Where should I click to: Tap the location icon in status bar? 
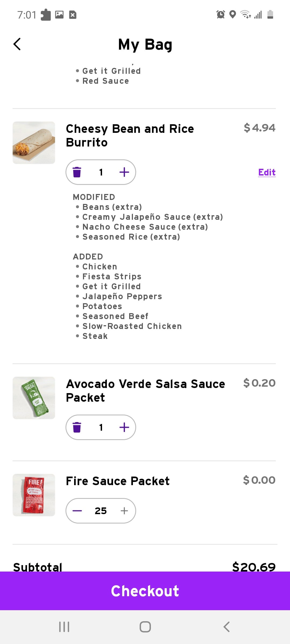(233, 14)
